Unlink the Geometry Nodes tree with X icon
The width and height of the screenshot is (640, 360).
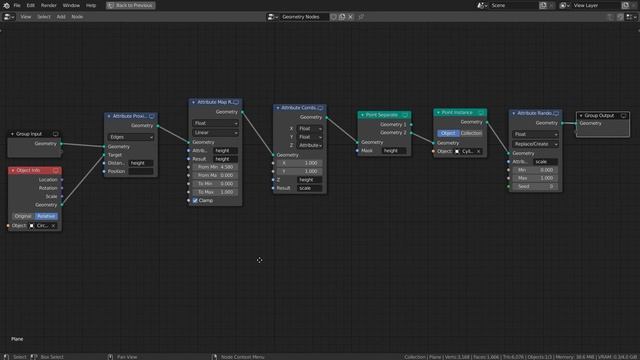(x=351, y=17)
